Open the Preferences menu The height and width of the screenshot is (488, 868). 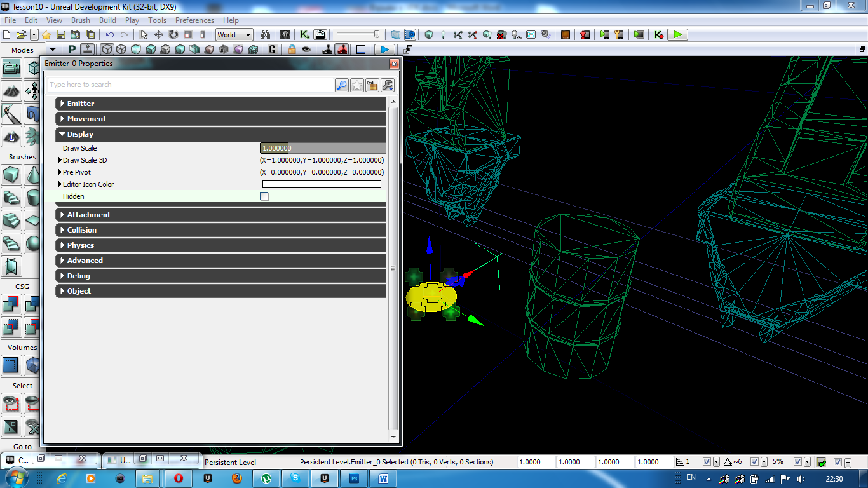pos(195,20)
